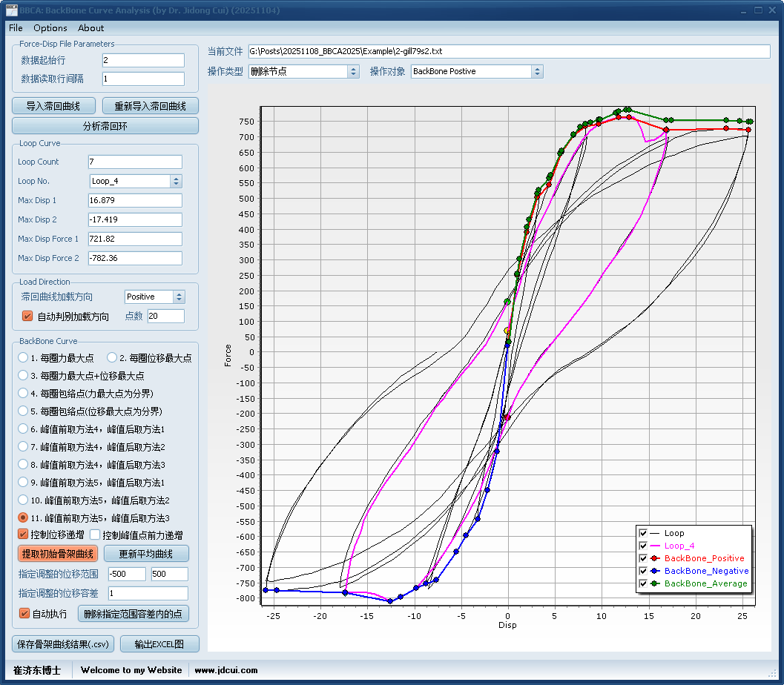This screenshot has width=784, height=685.
Task: Select radio option 1. 每圈力最大点
Action: pyautogui.click(x=24, y=358)
